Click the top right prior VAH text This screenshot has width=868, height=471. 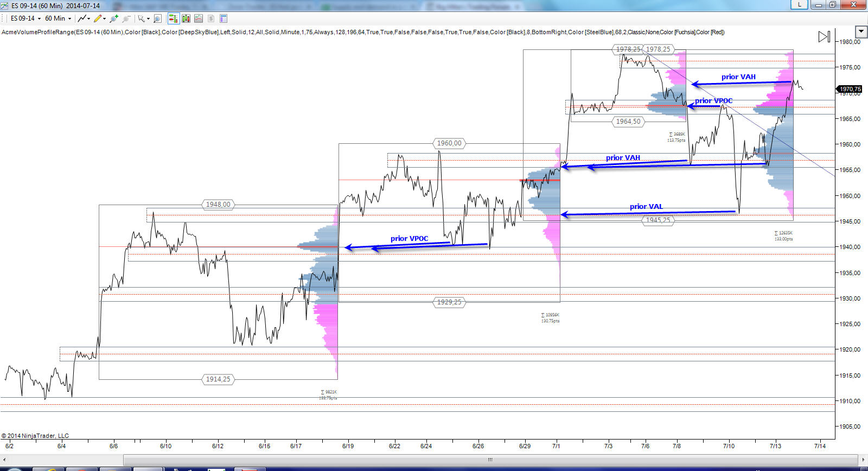pyautogui.click(x=738, y=77)
